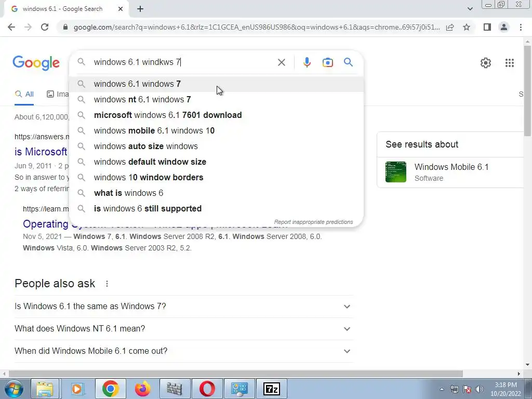Expand 'Is Windows 6.1 the same as Windows 7?'
The height and width of the screenshot is (399, 532).
point(183,307)
